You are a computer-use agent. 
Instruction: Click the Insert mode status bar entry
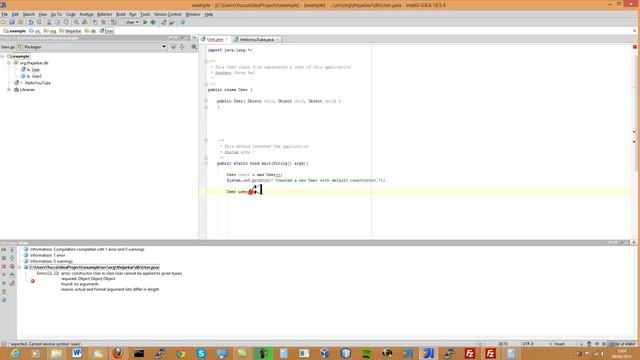tap(558, 344)
